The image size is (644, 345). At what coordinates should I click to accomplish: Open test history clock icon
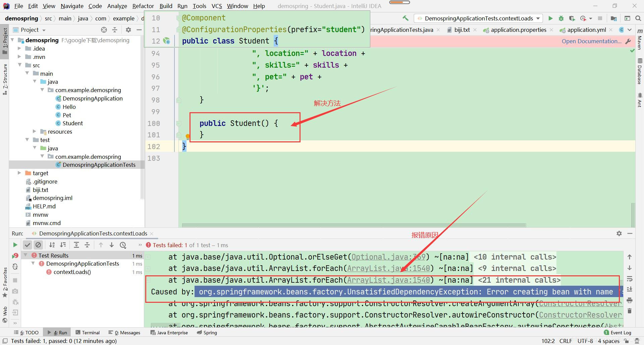123,245
